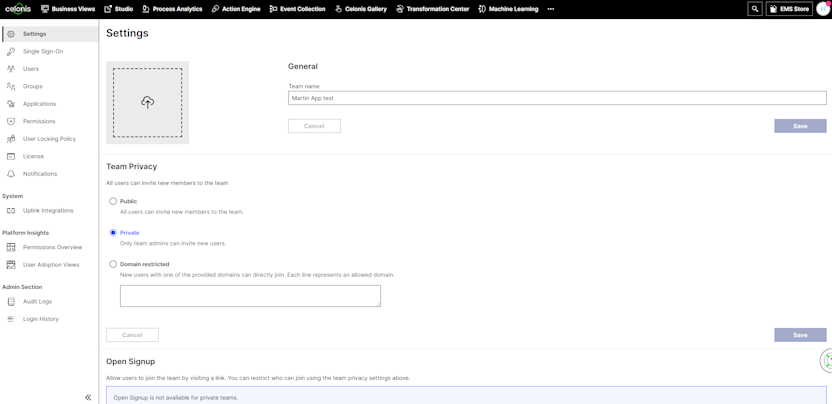
Task: Click Cancel in General section
Action: click(x=314, y=126)
